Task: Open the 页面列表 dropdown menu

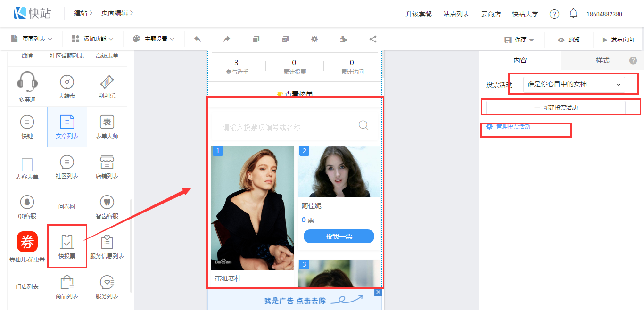Action: point(32,39)
